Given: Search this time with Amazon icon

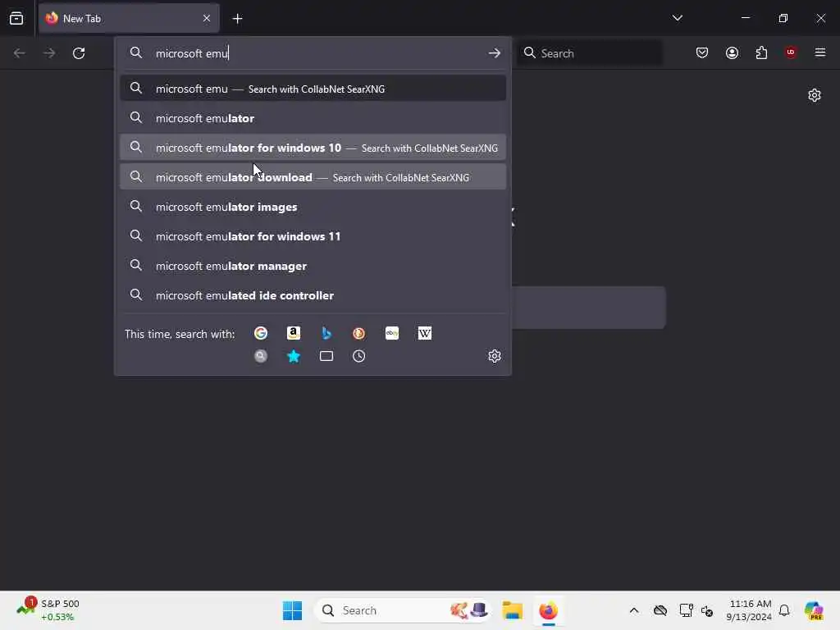Looking at the screenshot, I should click(x=293, y=333).
